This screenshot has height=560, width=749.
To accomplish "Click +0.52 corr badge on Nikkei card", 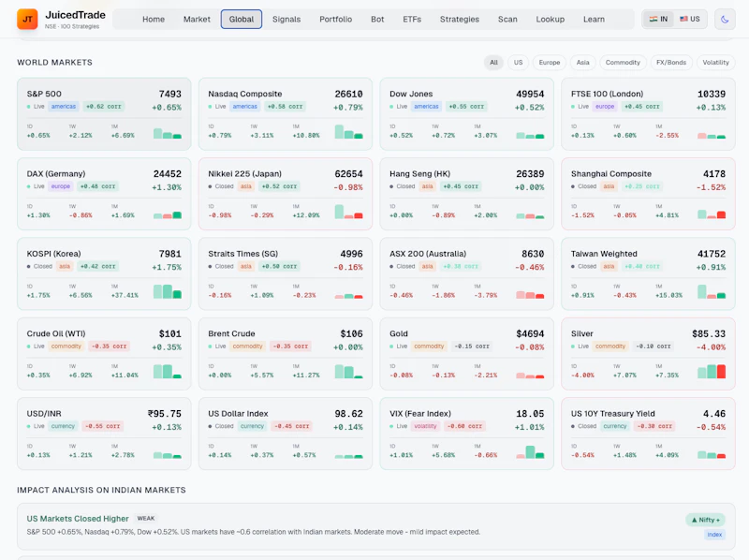I will pyautogui.click(x=279, y=186).
